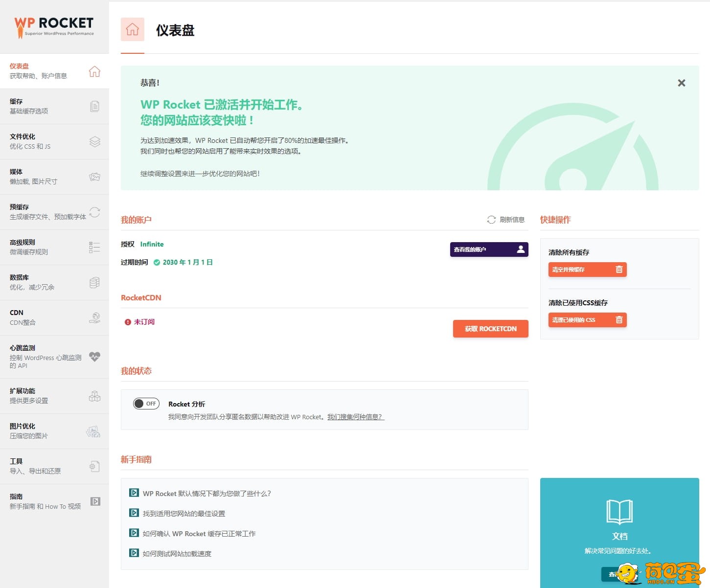Toggle the Rocket 分析 switch on
This screenshot has width=710, height=588.
tap(146, 404)
